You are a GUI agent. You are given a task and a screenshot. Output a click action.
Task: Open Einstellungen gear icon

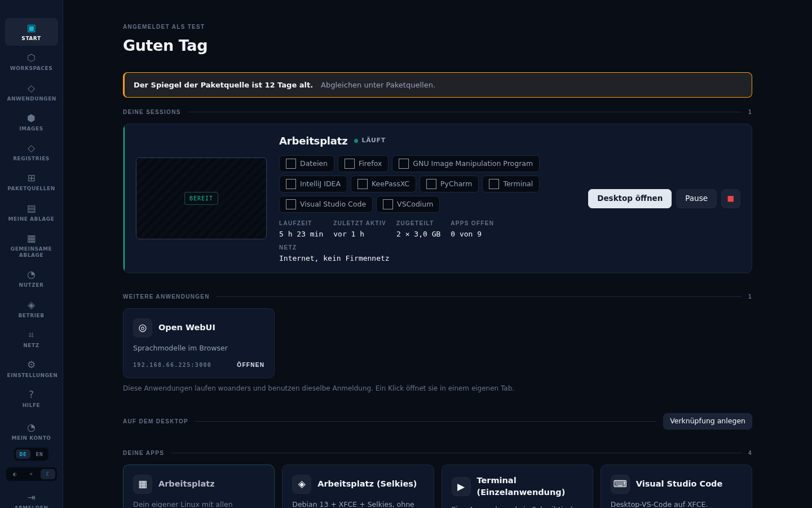pos(31,365)
